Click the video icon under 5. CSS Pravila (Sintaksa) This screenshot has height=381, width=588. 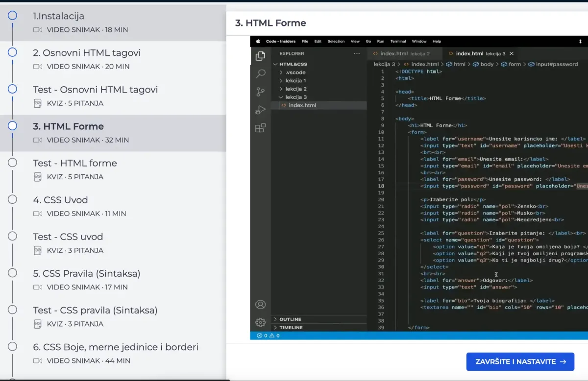coord(38,287)
